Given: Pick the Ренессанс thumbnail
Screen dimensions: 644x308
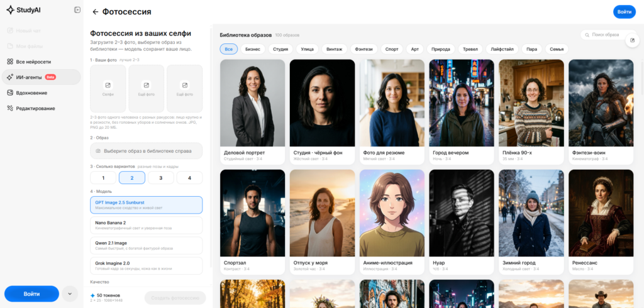Looking at the screenshot, I should coord(601,213).
